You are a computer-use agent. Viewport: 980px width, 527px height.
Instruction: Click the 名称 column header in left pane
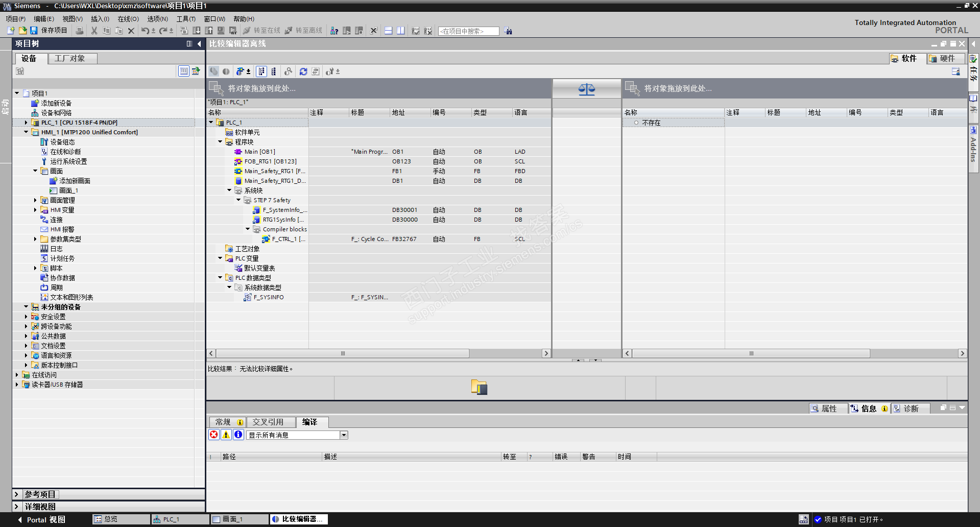click(258, 112)
